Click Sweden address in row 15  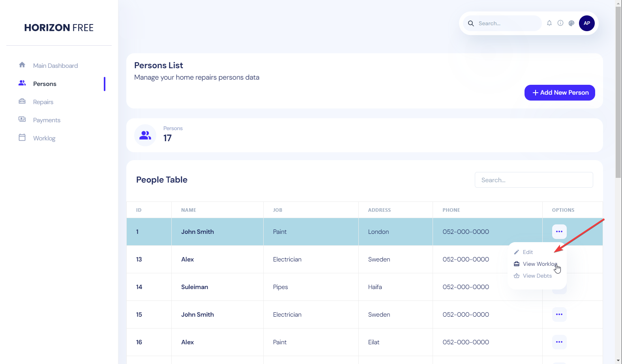[x=379, y=315]
